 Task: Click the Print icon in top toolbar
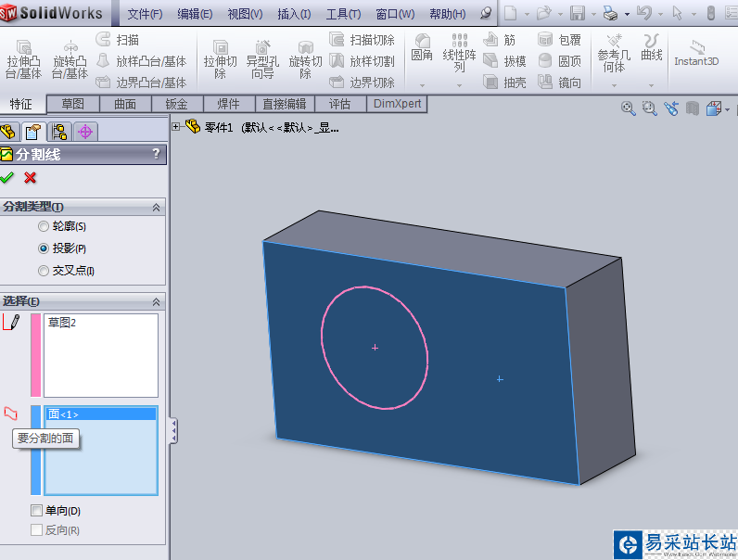click(x=610, y=13)
